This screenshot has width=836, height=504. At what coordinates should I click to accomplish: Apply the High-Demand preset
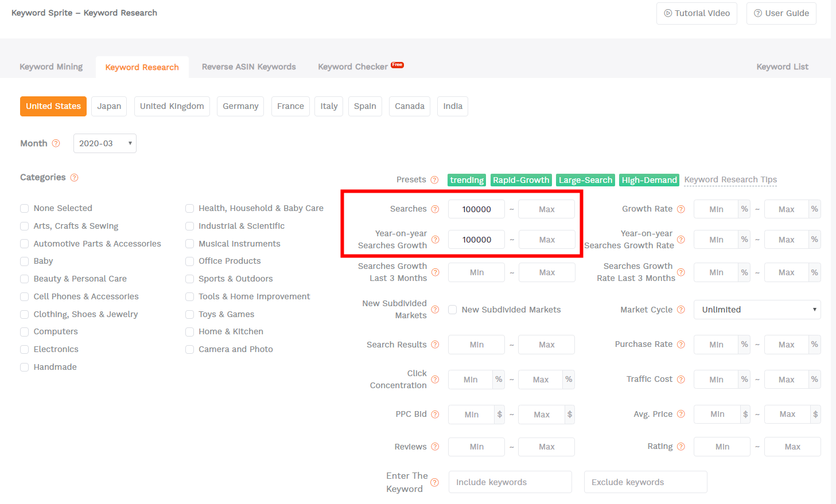pyautogui.click(x=649, y=180)
